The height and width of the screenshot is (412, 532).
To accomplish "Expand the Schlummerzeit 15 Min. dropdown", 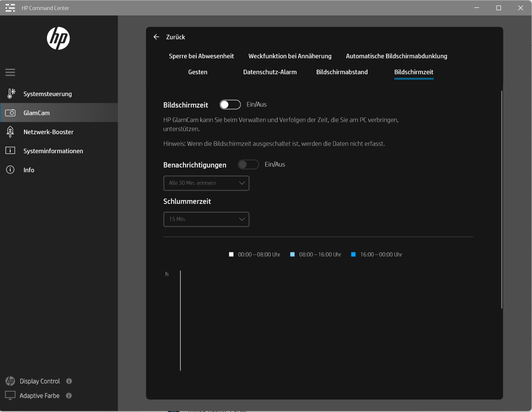I will point(206,219).
